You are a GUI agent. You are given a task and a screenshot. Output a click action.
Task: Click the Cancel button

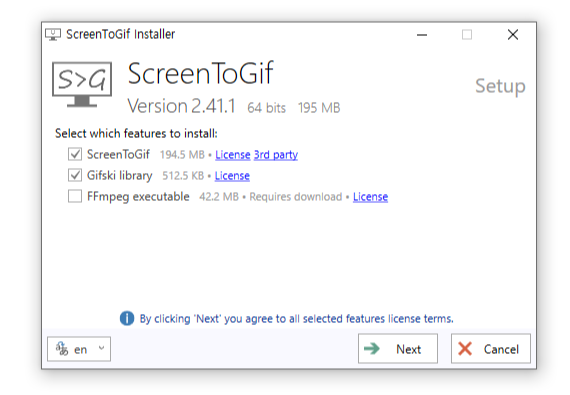(x=491, y=348)
